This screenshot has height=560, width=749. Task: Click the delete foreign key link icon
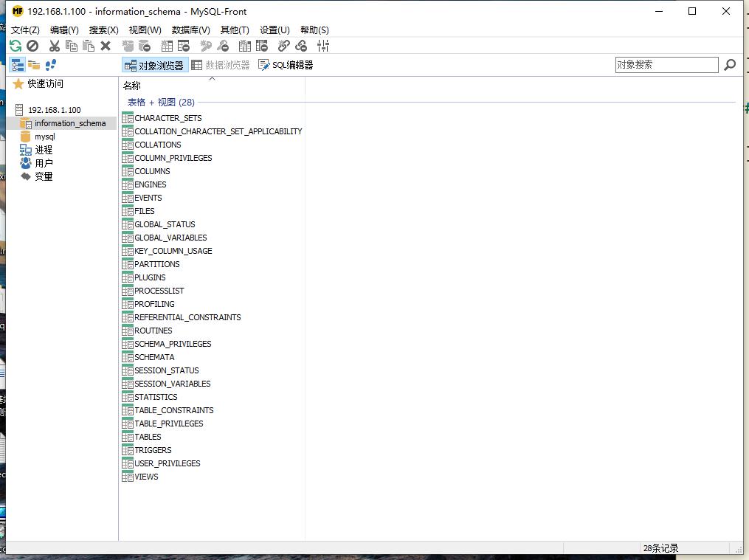tap(301, 46)
